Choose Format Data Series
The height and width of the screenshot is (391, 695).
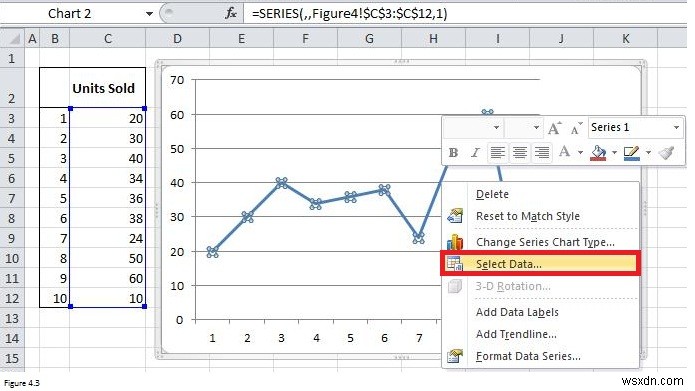click(x=528, y=356)
